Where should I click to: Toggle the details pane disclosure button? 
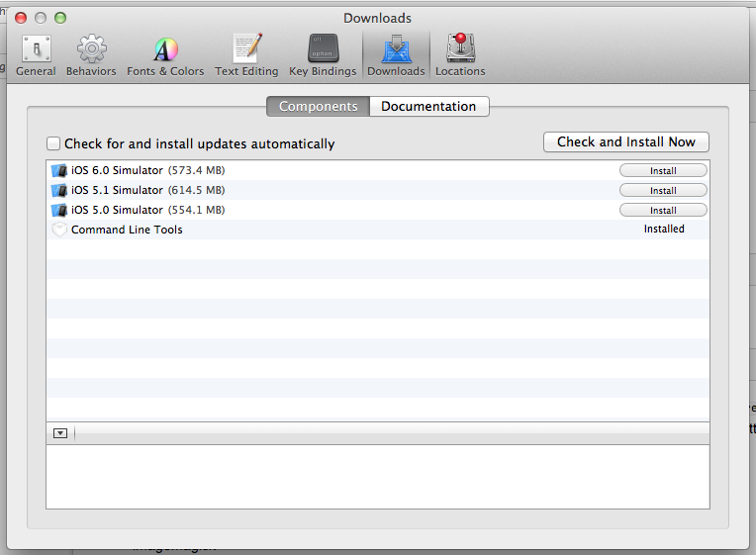(x=60, y=433)
